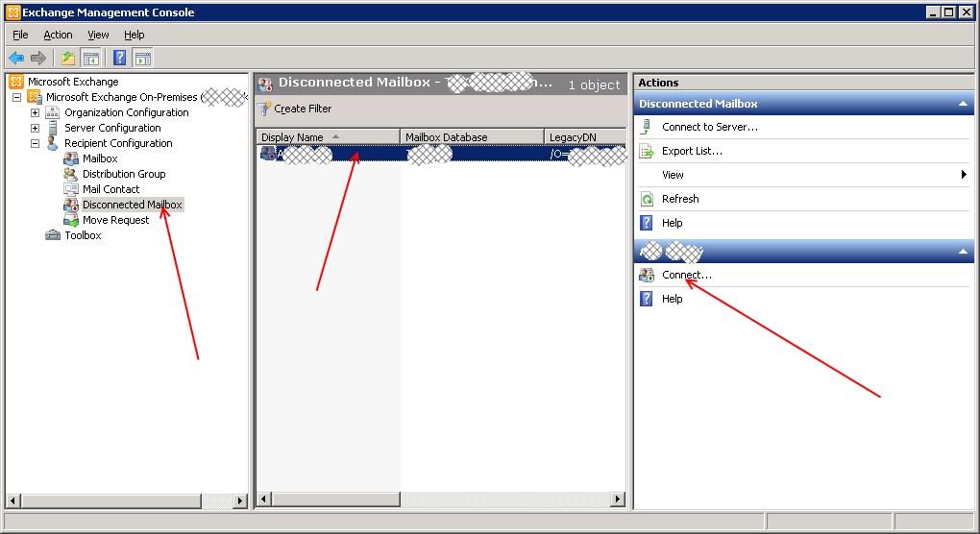Image resolution: width=980 pixels, height=534 pixels.
Task: Click the Refresh action icon
Action: tap(647, 199)
